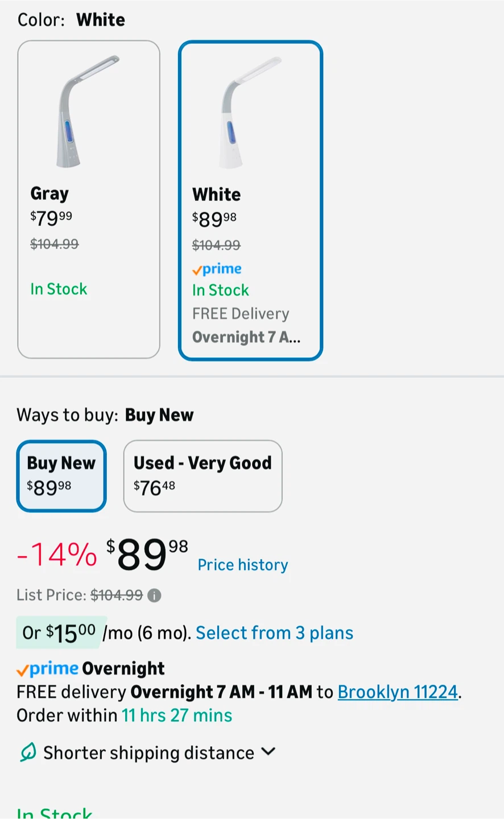
Task: Click the Gray variant $79.99 price
Action: [51, 217]
